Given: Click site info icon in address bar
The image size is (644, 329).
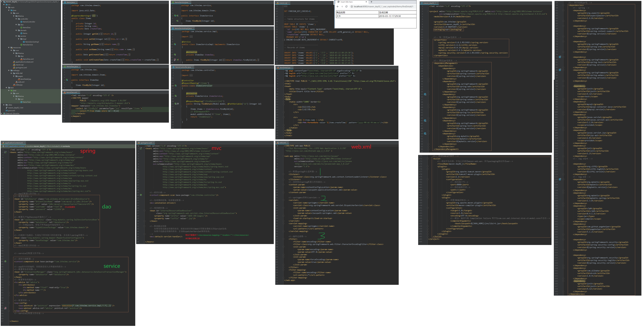Looking at the screenshot, I should [x=352, y=7].
